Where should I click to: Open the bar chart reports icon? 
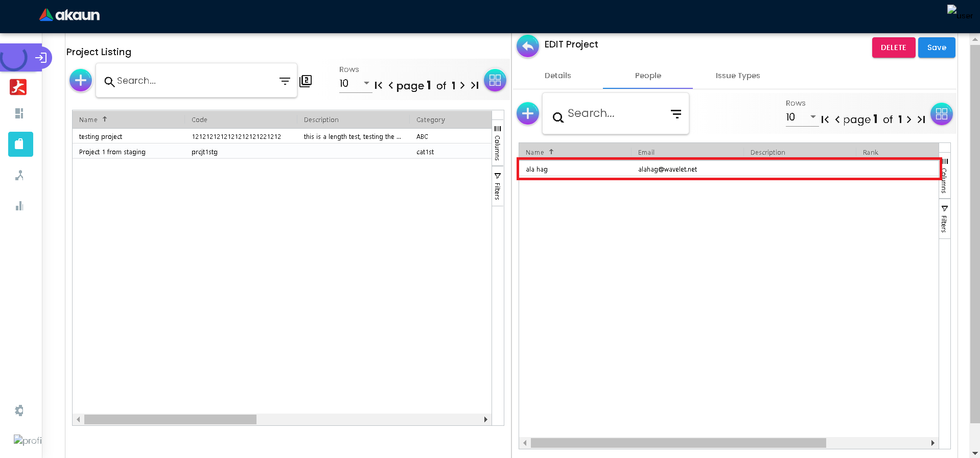pos(19,206)
